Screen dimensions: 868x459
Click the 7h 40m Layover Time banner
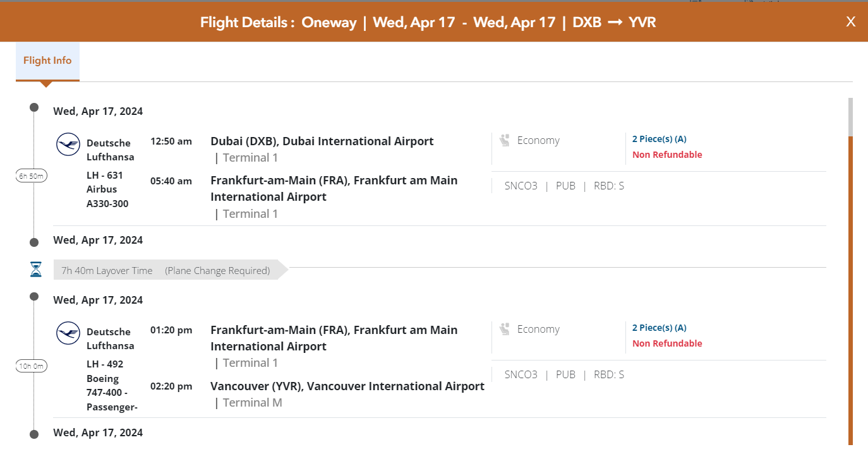[166, 271]
